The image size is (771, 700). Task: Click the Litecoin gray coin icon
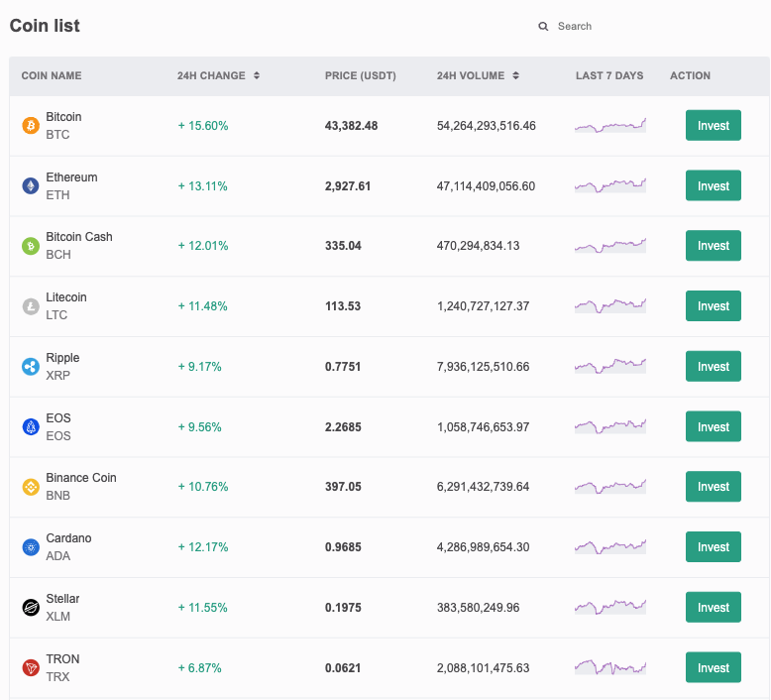pos(31,306)
